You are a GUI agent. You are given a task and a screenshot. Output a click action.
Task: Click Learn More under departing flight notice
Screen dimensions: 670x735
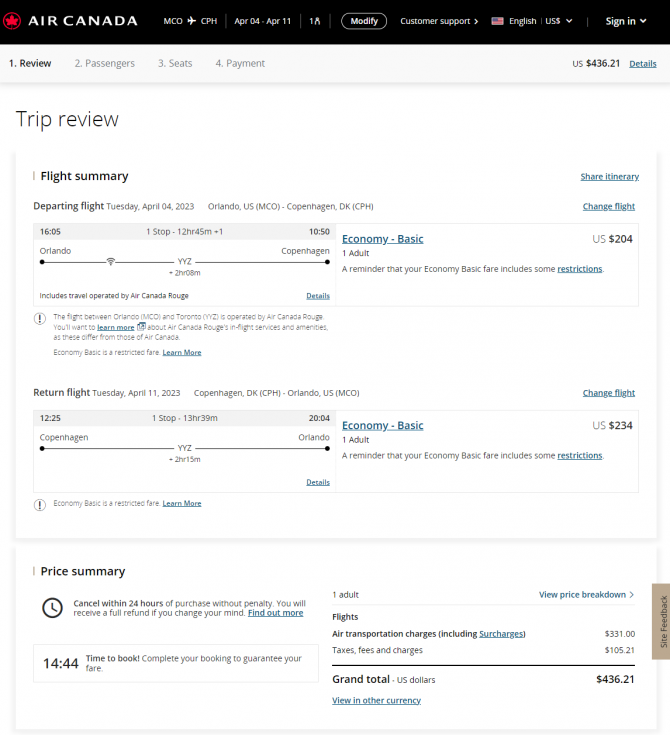(182, 352)
